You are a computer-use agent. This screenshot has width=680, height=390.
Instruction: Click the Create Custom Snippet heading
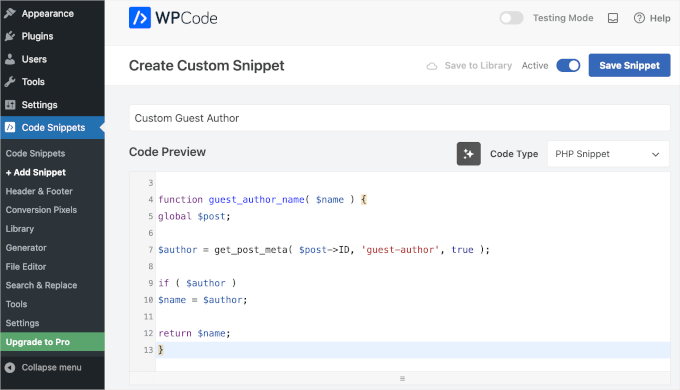[x=206, y=66]
